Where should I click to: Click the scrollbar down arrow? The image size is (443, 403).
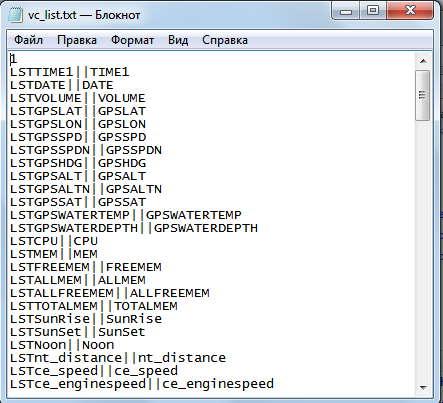423,388
